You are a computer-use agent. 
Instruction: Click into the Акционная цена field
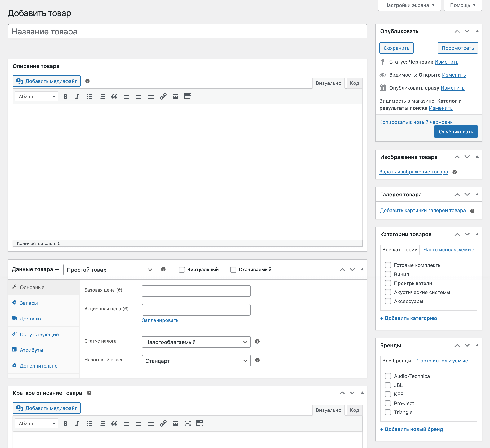196,310
